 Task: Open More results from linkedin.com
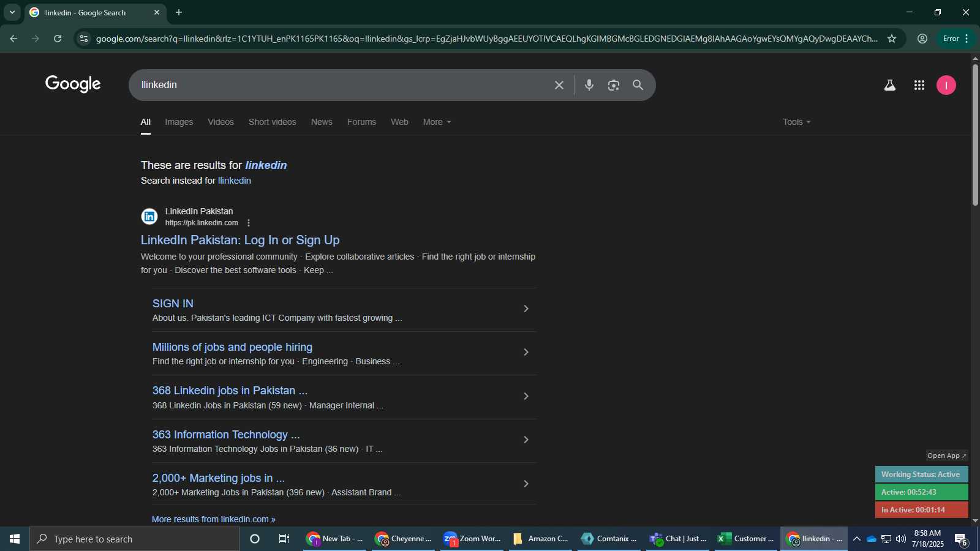click(x=214, y=519)
